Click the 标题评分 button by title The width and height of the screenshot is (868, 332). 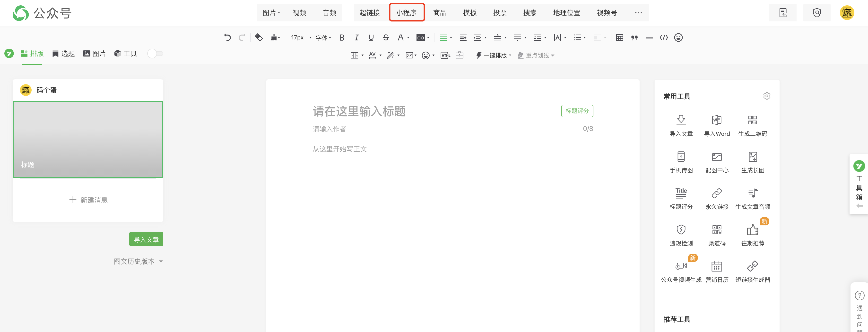577,111
